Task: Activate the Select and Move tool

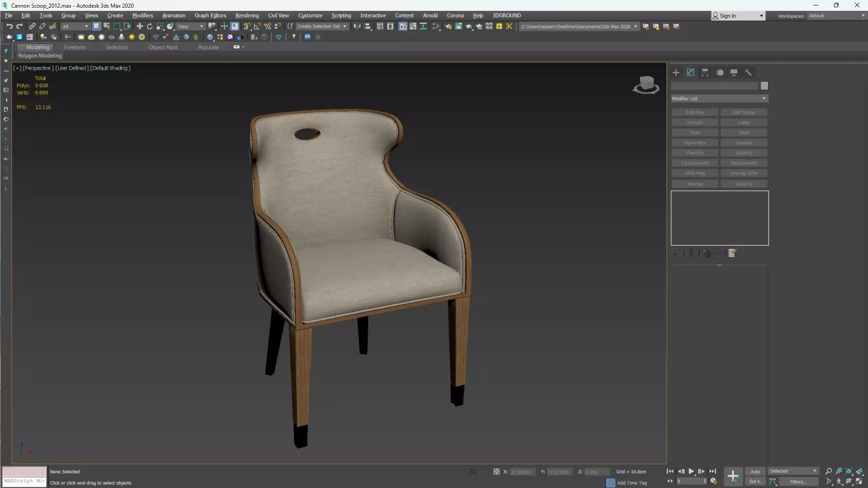Action: (139, 26)
